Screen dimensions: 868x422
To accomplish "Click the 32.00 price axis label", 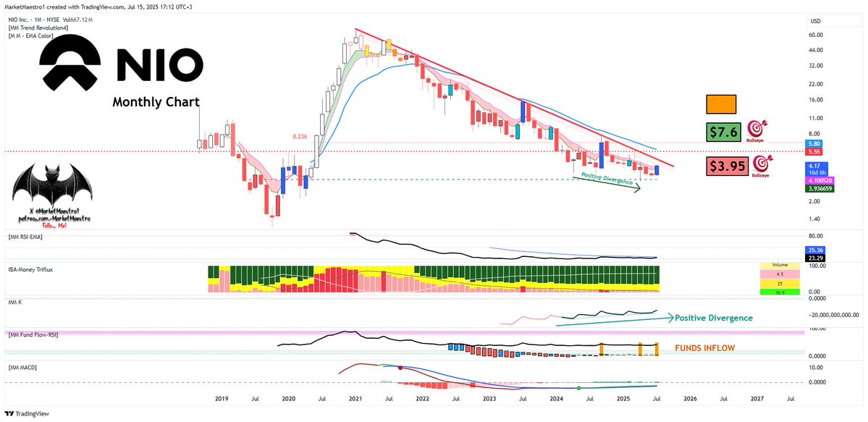I will (x=815, y=66).
